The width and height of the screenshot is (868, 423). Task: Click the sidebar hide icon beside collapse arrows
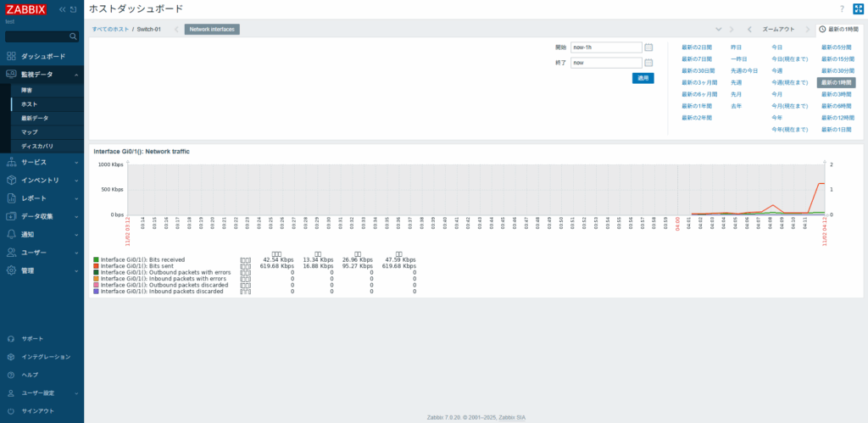click(74, 9)
